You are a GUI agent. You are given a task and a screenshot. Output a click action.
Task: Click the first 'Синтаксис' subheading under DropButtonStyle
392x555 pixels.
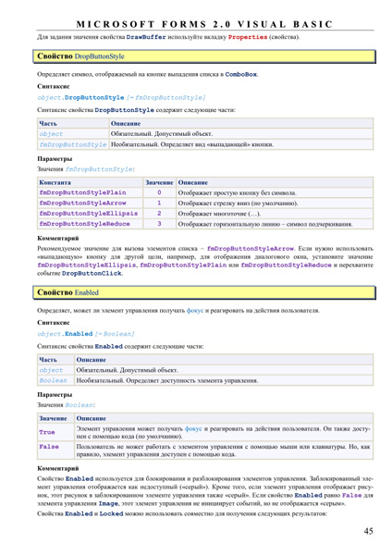pos(54,86)
